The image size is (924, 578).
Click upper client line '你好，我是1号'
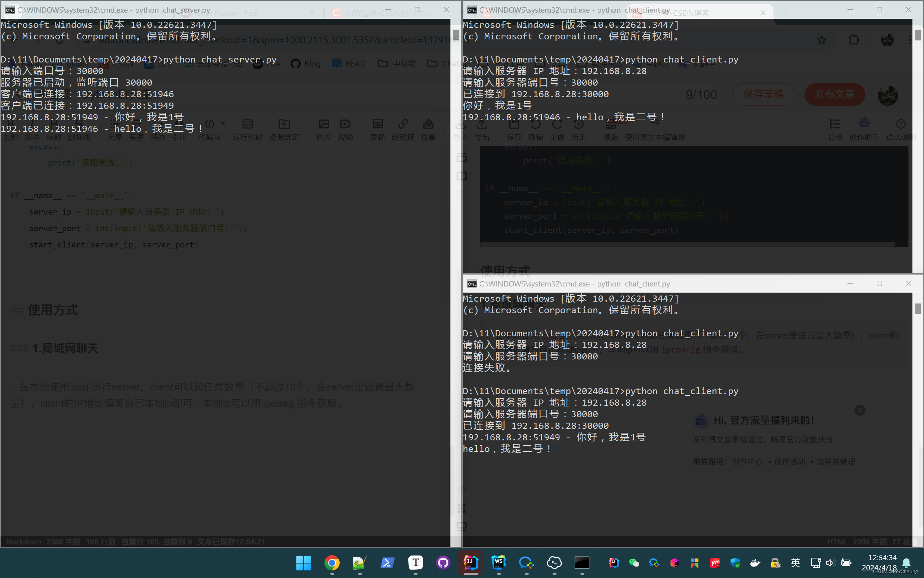tap(497, 105)
